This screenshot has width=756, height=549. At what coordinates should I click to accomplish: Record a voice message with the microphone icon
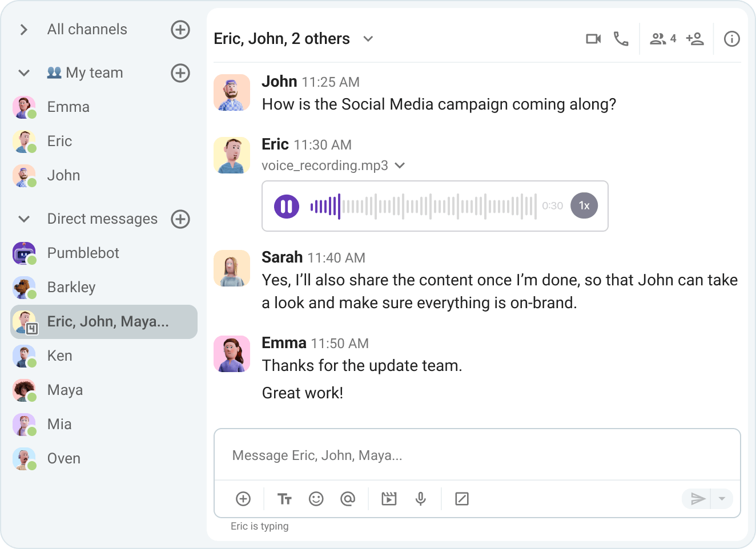[x=421, y=498]
